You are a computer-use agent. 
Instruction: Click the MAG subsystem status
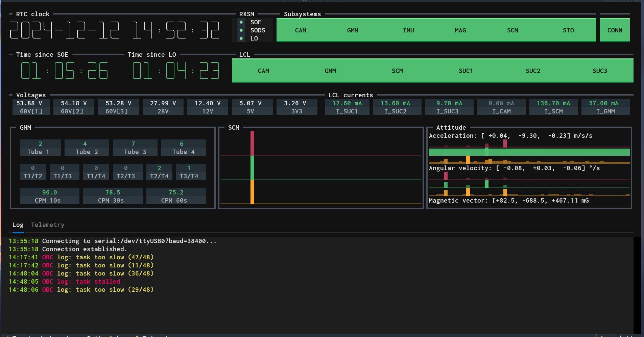460,30
